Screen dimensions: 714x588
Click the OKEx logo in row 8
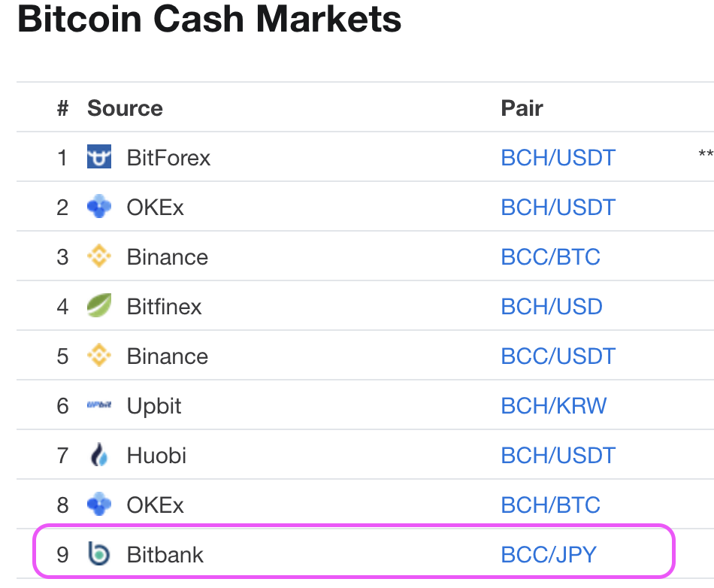98,505
